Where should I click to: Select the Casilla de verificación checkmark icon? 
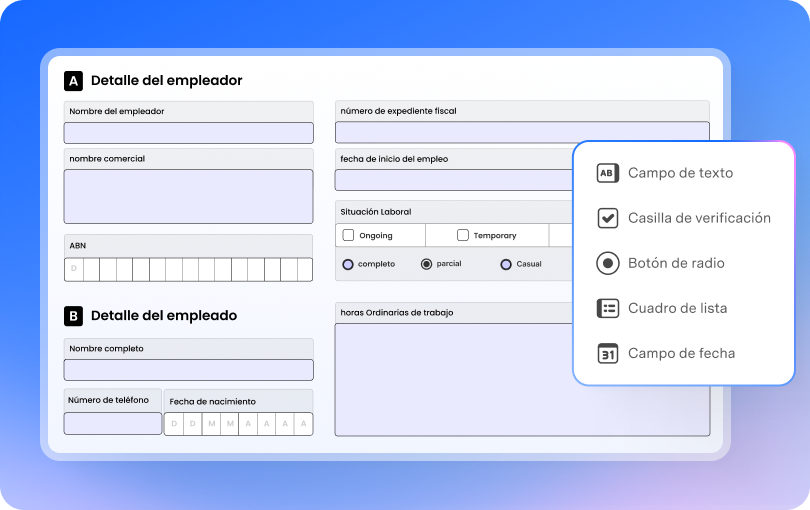[x=608, y=218]
